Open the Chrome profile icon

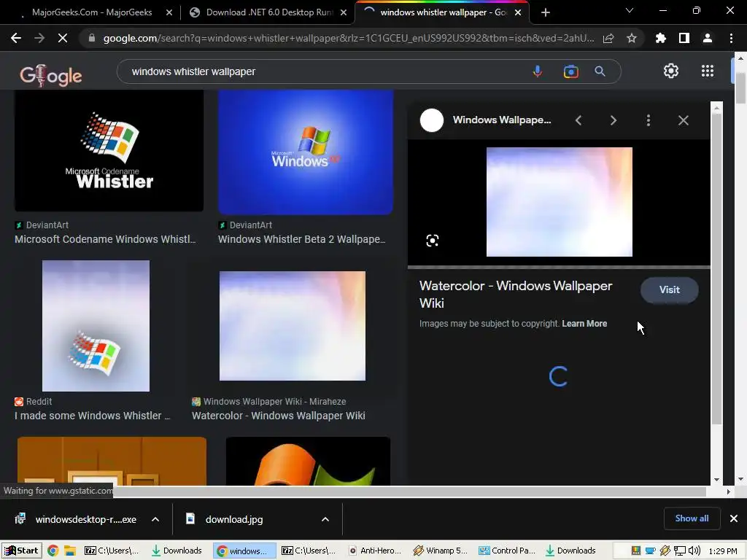[708, 38]
